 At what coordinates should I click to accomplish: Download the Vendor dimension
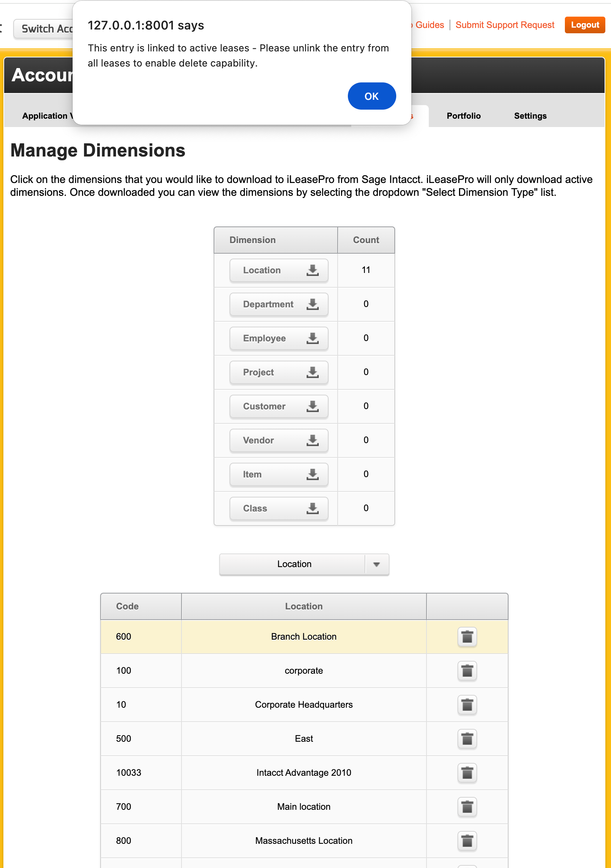point(279,440)
